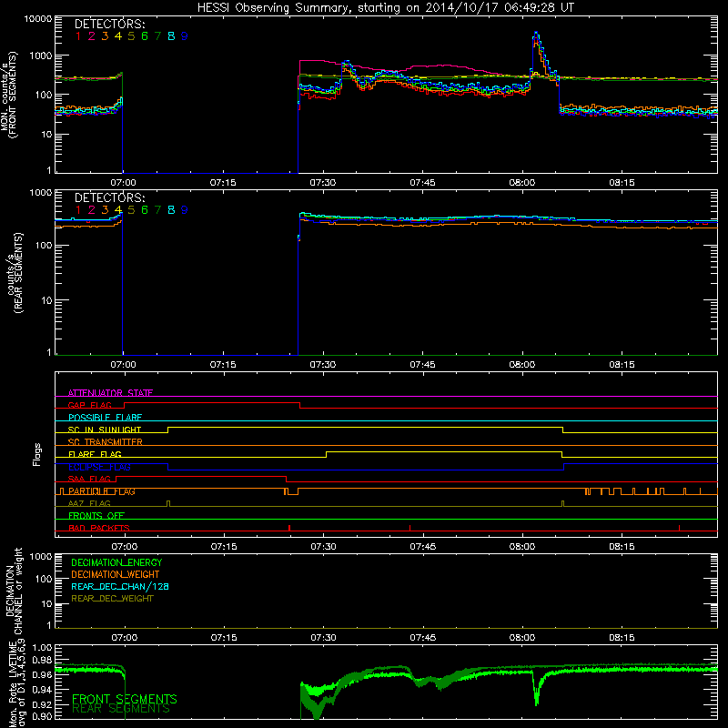Click the 0.94 tick on livetime axis
The height and width of the screenshot is (728, 728).
coord(42,690)
